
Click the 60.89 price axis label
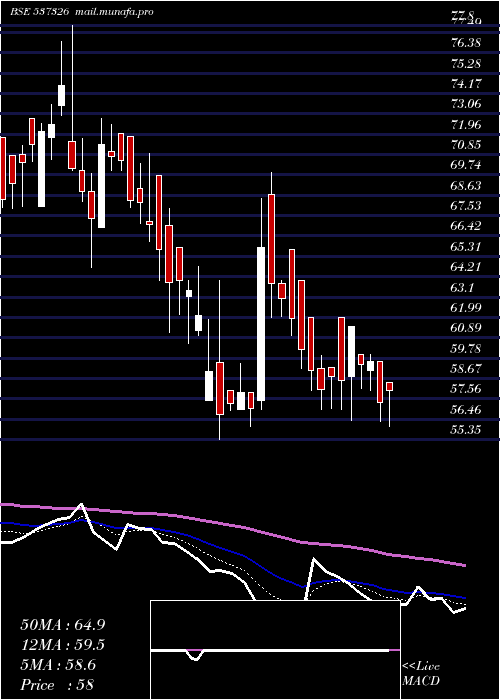[466, 328]
